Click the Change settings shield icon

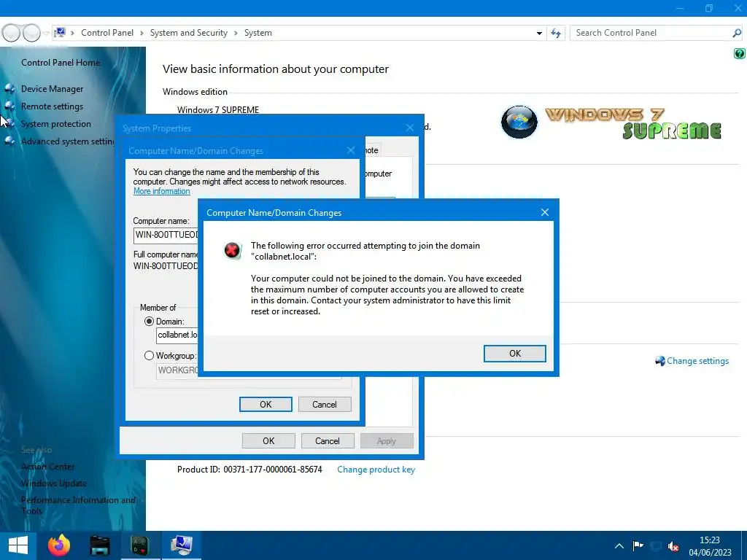[659, 361]
